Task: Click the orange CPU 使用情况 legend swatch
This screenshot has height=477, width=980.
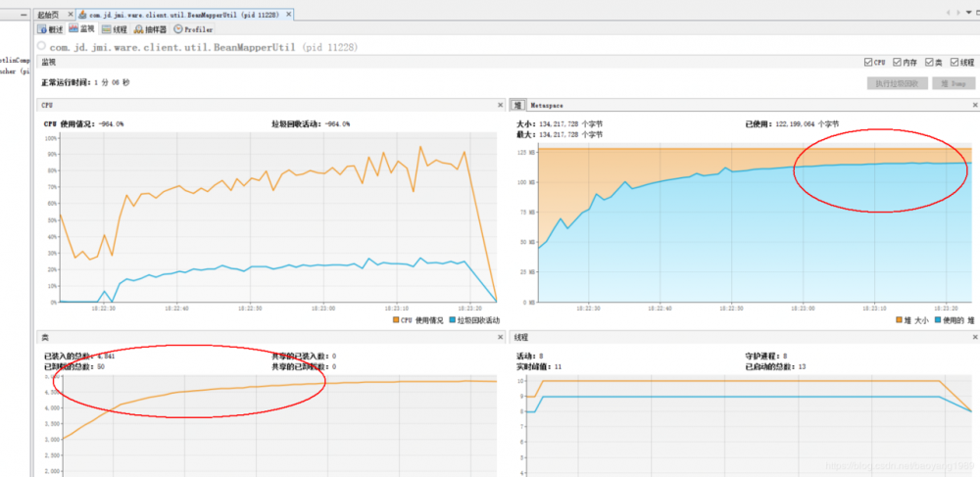Action: (x=396, y=320)
